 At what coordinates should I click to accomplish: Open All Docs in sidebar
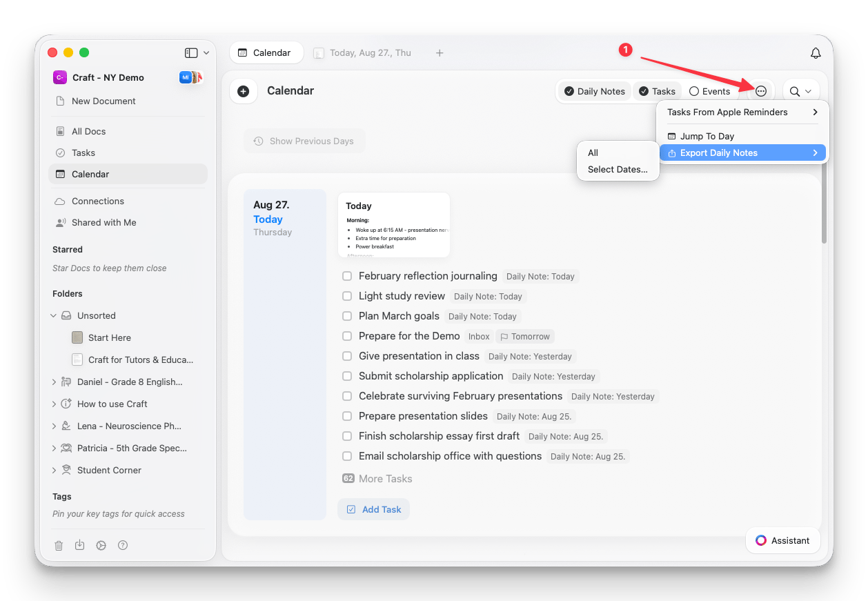(x=88, y=131)
